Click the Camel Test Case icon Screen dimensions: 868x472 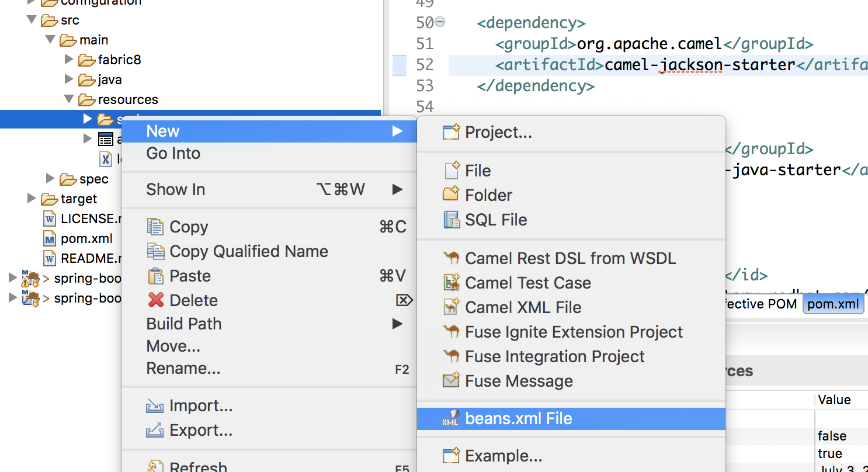(451, 283)
